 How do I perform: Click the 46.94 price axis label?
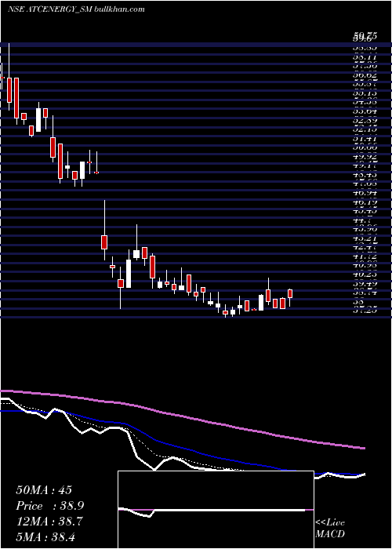tap(365, 193)
